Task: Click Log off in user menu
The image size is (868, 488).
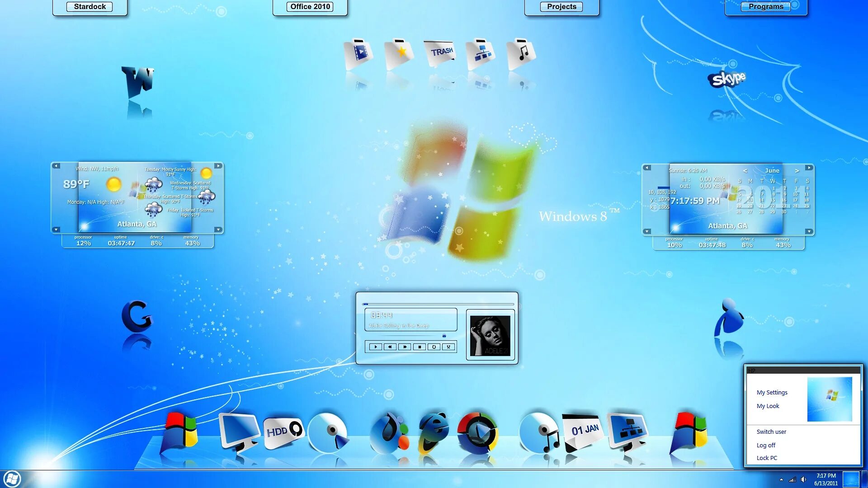Action: [x=766, y=445]
